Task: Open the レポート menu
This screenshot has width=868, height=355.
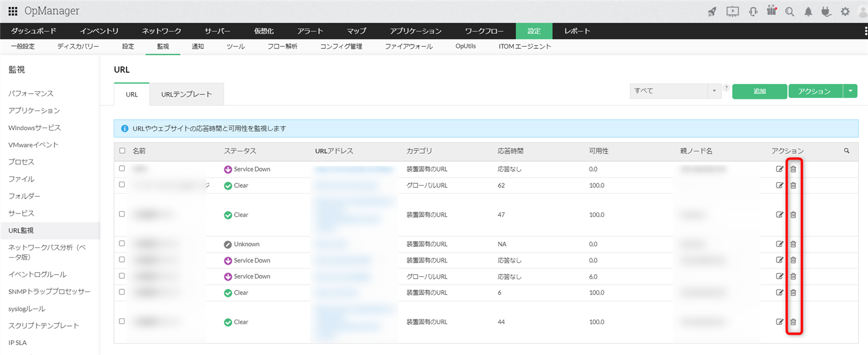Action: [577, 31]
